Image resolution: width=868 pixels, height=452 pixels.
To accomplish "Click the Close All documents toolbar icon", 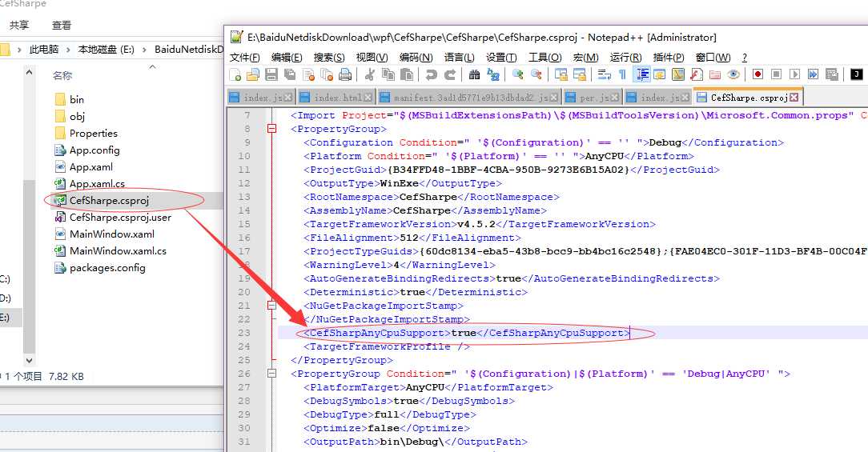I will 327,74.
